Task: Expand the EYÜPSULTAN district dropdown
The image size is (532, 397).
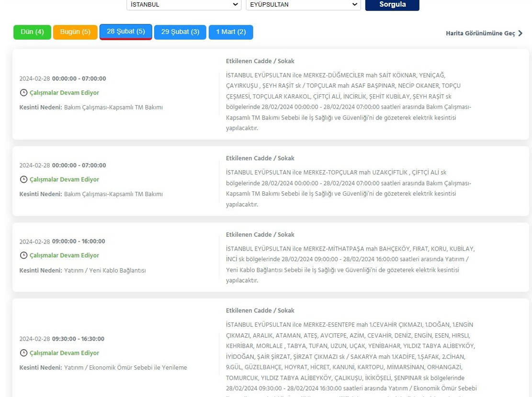Action: coord(303,5)
